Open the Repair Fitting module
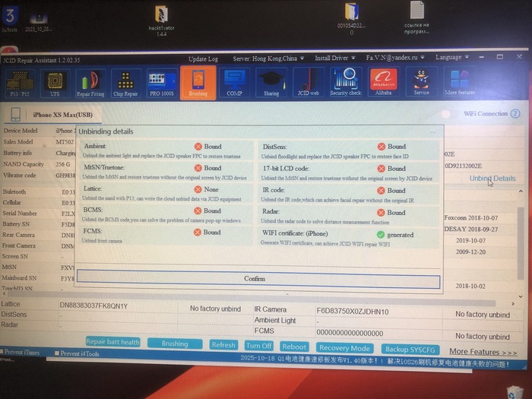The height and width of the screenshot is (399, 532). (x=90, y=83)
